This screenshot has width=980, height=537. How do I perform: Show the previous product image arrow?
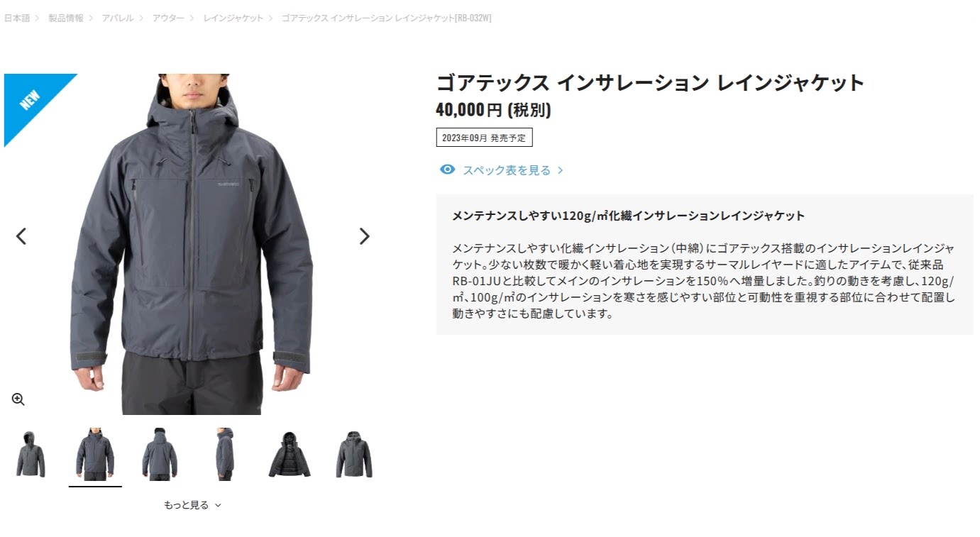pyautogui.click(x=21, y=236)
